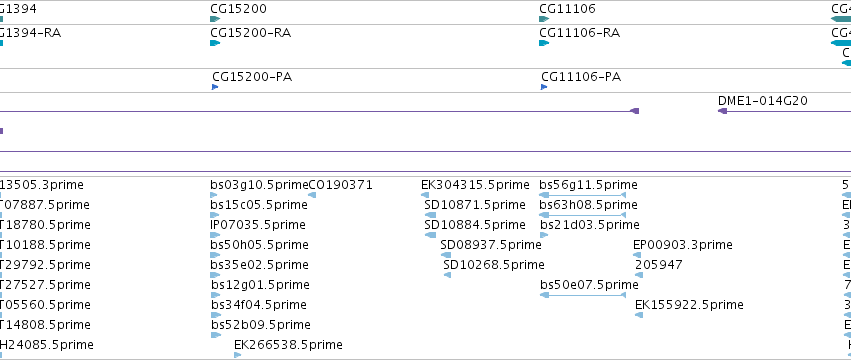Image resolution: width=851 pixels, height=360 pixels.
Task: Select the CG11106-PA protein arrow marker
Action: click(544, 87)
